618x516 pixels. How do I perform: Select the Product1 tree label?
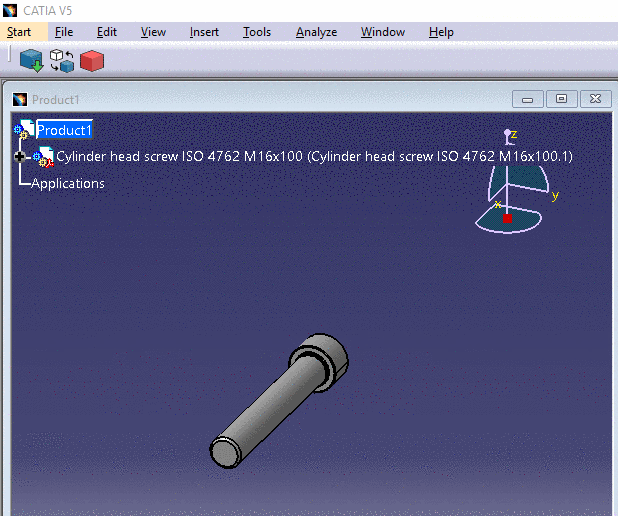coord(64,130)
